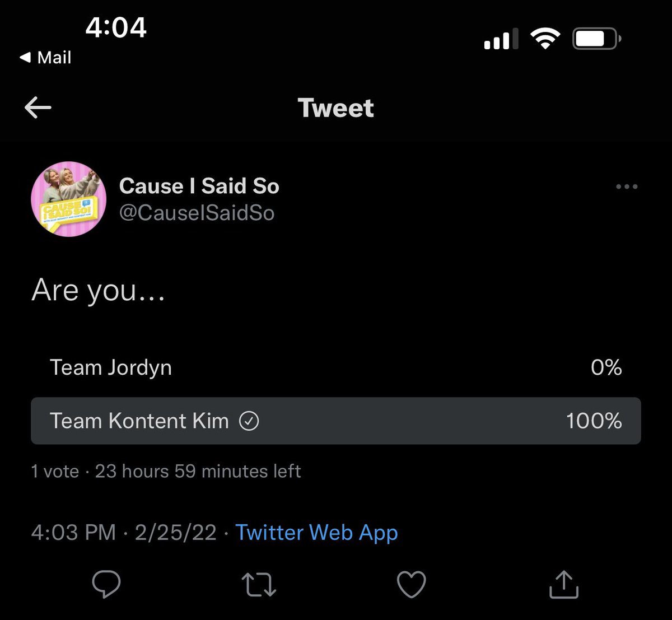Tap the back arrow icon
672x620 pixels.
click(38, 108)
